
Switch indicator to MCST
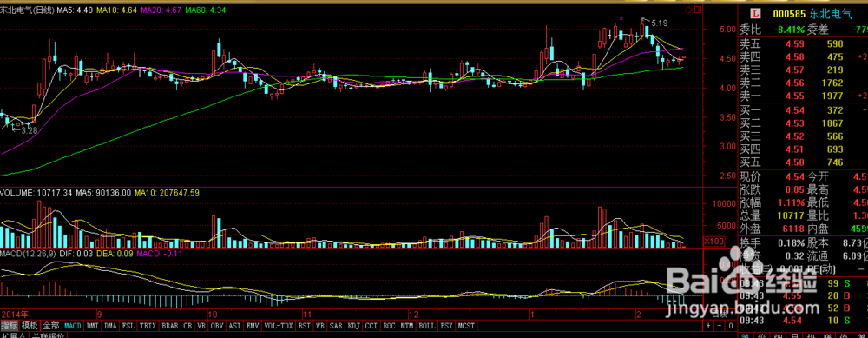tap(466, 326)
